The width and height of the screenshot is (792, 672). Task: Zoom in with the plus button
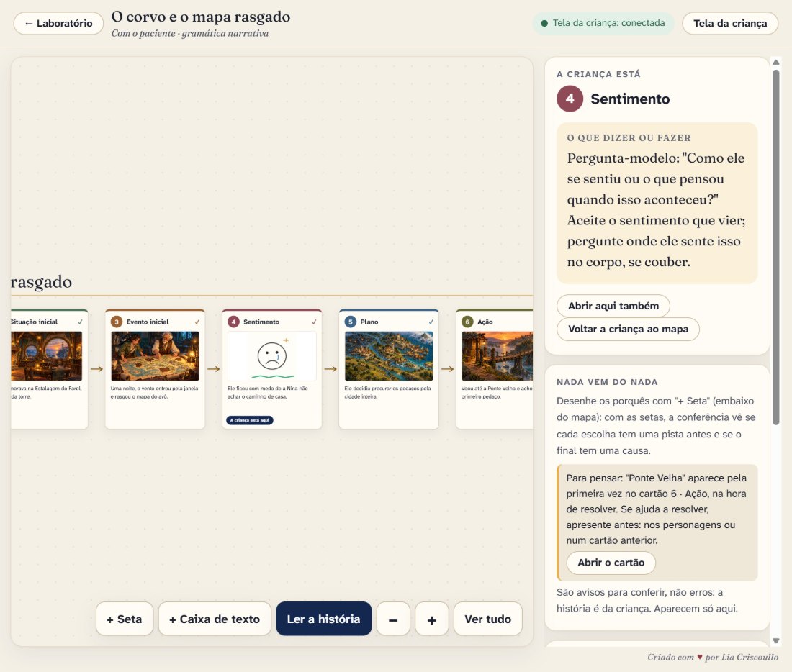tap(432, 619)
